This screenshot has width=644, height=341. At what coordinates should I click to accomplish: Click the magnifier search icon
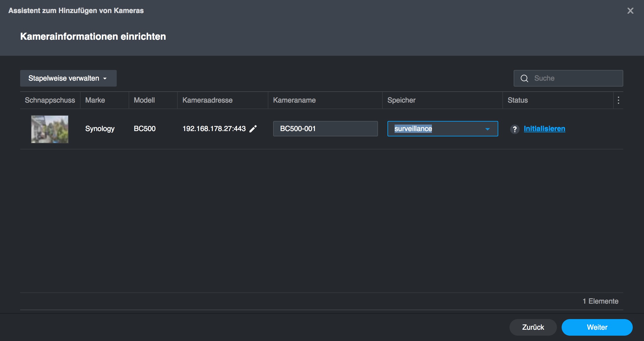coord(524,78)
